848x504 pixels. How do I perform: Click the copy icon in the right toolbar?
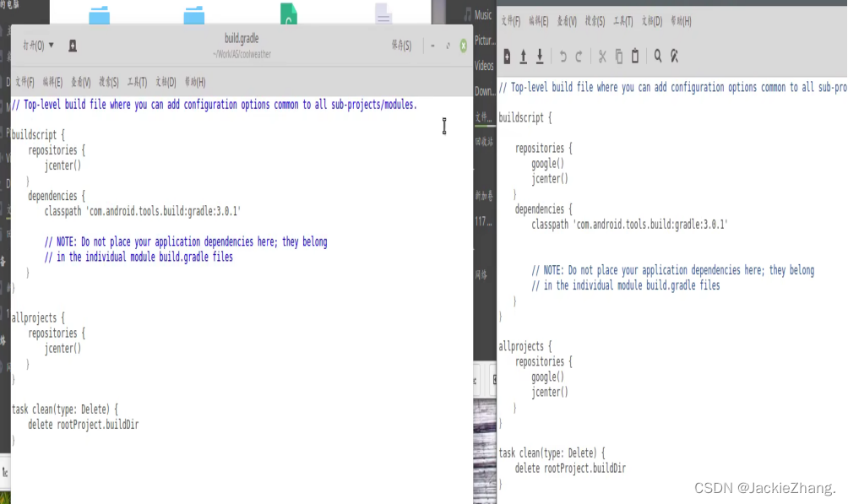click(x=619, y=57)
